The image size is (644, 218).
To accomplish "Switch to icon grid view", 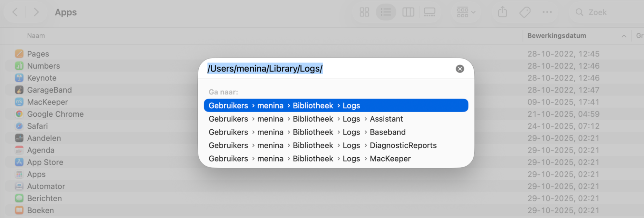I will (364, 12).
